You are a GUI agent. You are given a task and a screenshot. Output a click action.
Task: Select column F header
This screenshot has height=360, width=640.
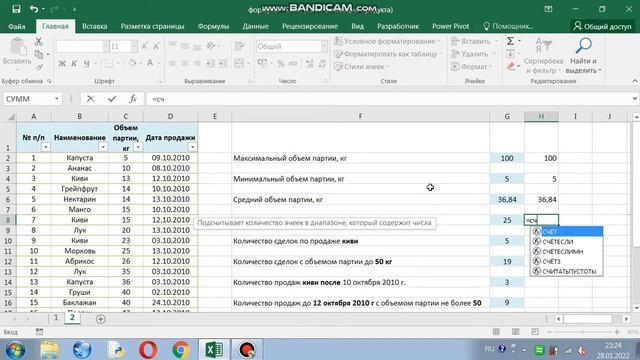(x=360, y=117)
